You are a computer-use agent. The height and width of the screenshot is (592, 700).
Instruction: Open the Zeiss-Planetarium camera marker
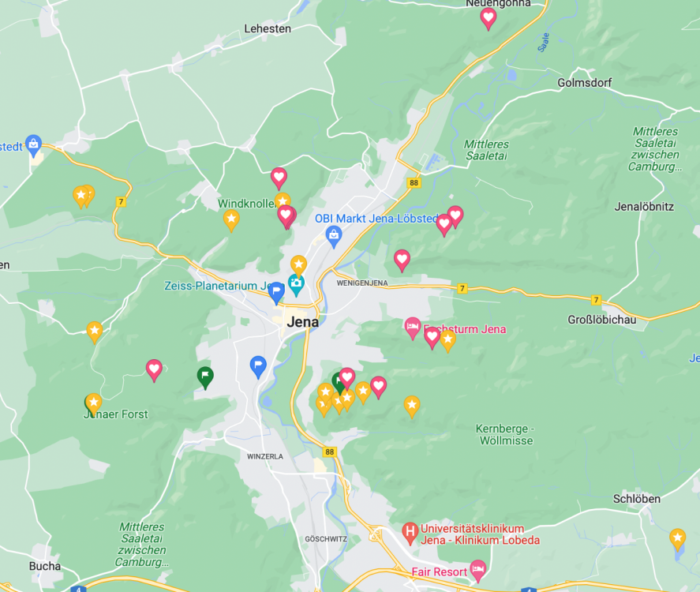pyautogui.click(x=296, y=284)
